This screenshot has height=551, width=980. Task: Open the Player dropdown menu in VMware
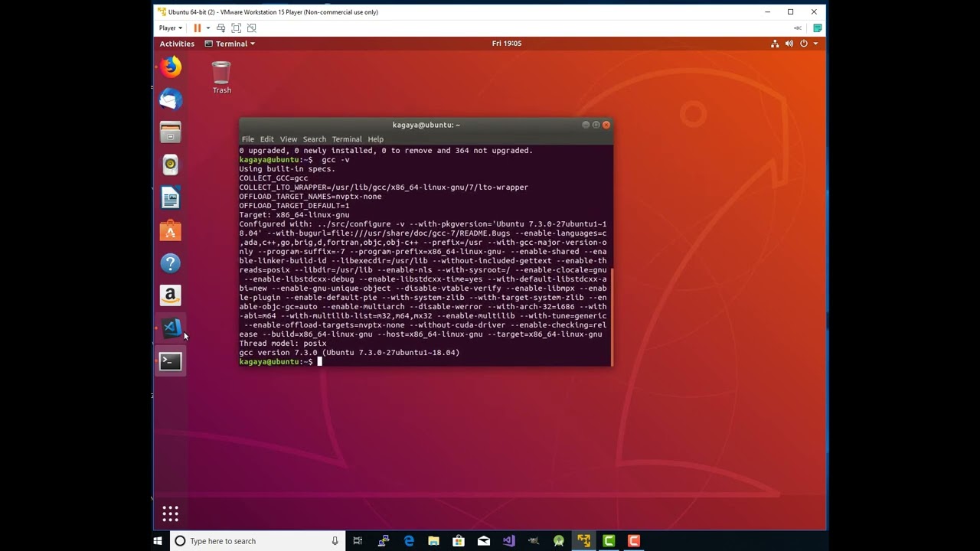click(x=171, y=28)
